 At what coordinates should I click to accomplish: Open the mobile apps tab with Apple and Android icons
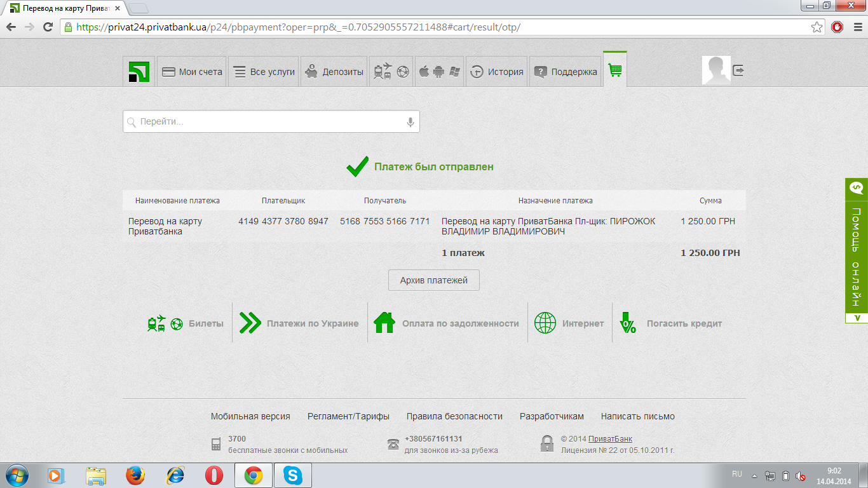(x=439, y=71)
